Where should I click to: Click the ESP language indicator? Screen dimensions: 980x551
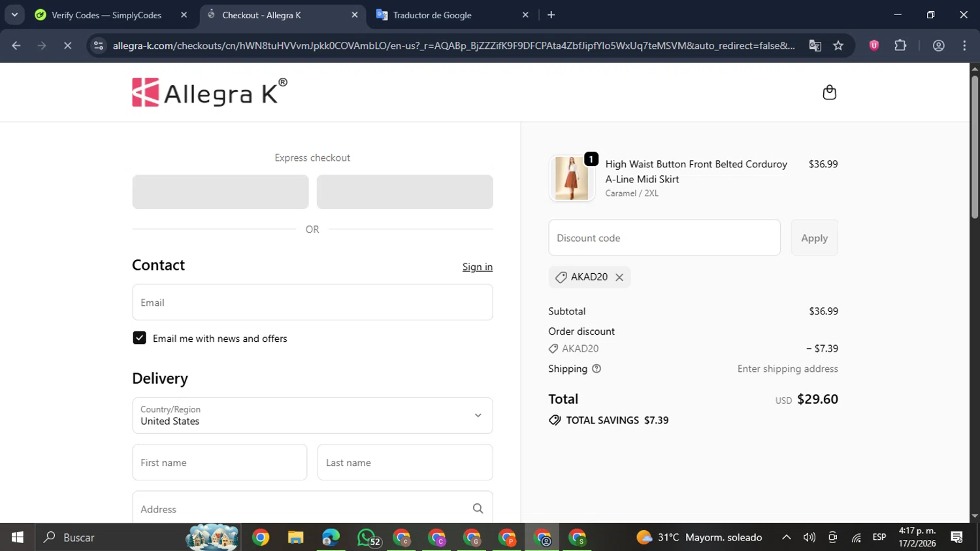coord(879,537)
